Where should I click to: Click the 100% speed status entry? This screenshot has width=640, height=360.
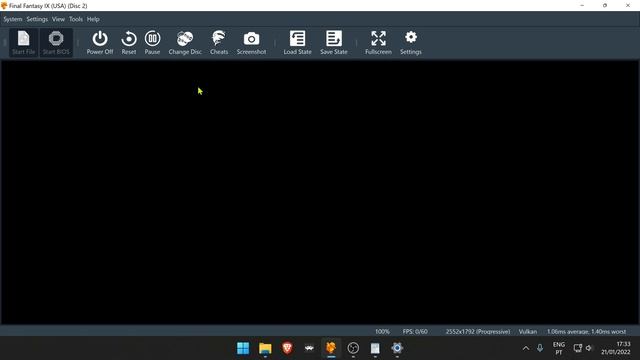click(x=382, y=331)
